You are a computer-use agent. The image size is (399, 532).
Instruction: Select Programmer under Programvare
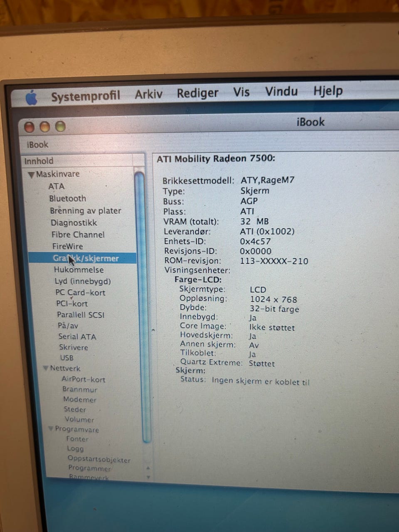coord(89,468)
